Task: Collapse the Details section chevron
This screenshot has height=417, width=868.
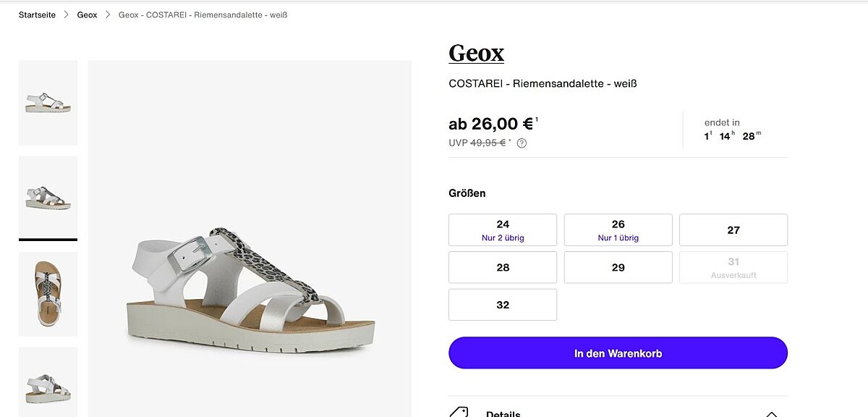Action: [771, 413]
